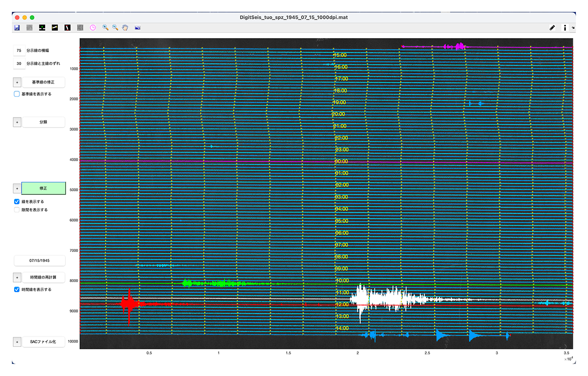
Task: Click the yellow-ended horizontal trace icon
Action: tap(55, 28)
